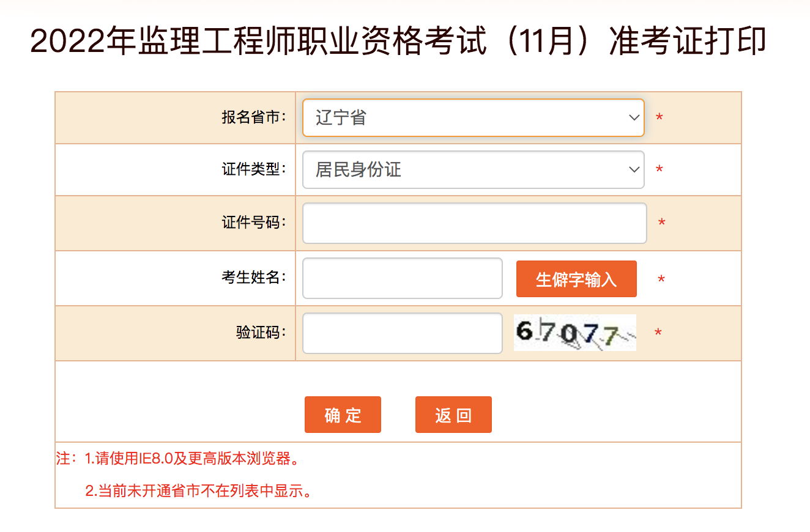Click the 确定 confirm button

click(343, 414)
